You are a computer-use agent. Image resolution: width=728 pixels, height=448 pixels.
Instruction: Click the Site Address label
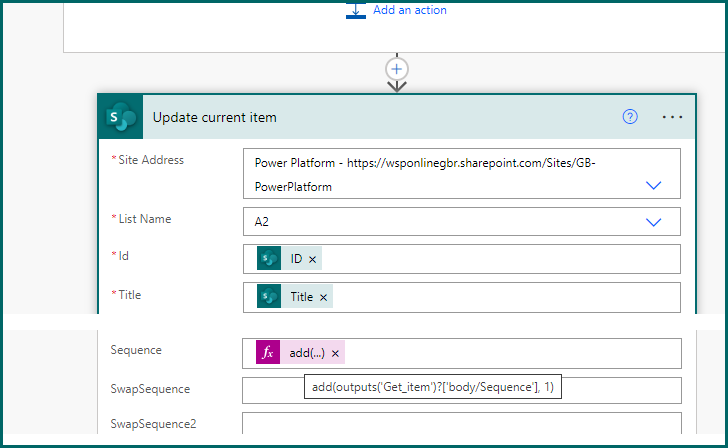click(x=151, y=160)
